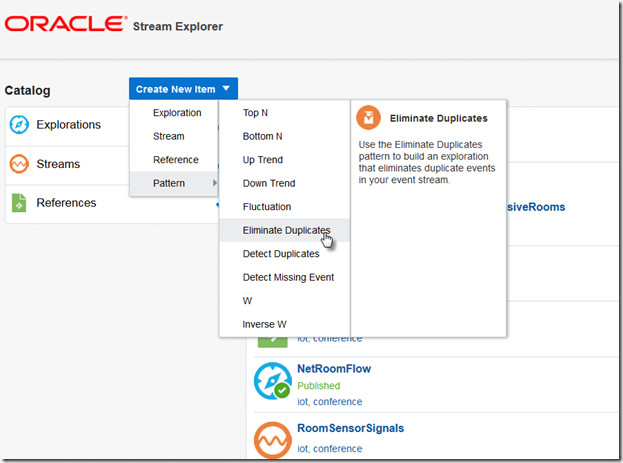Click the Eliminate Duplicates orange icon

pyautogui.click(x=368, y=118)
